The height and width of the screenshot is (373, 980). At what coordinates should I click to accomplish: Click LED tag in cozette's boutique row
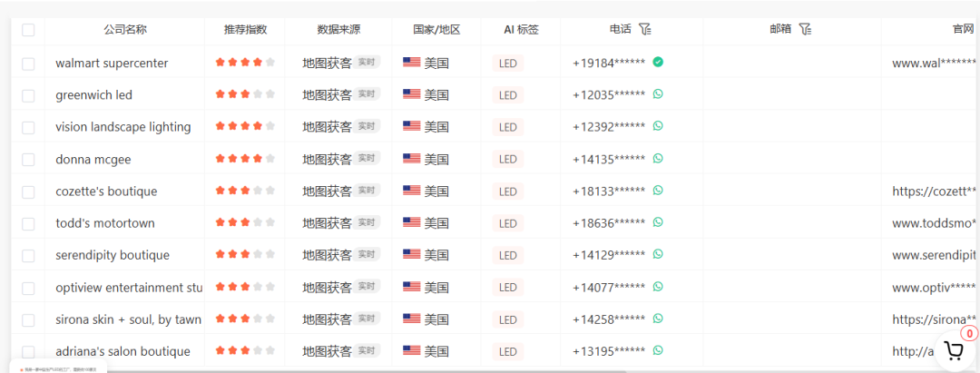point(507,191)
